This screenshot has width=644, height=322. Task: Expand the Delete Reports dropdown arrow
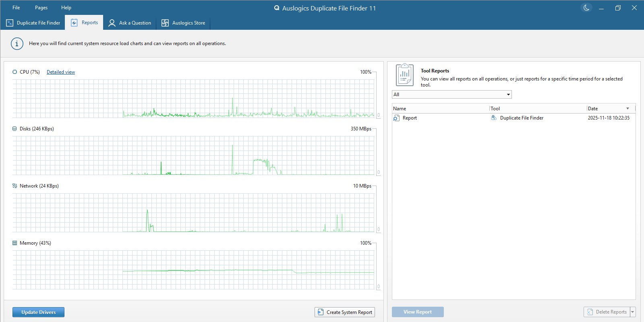632,312
